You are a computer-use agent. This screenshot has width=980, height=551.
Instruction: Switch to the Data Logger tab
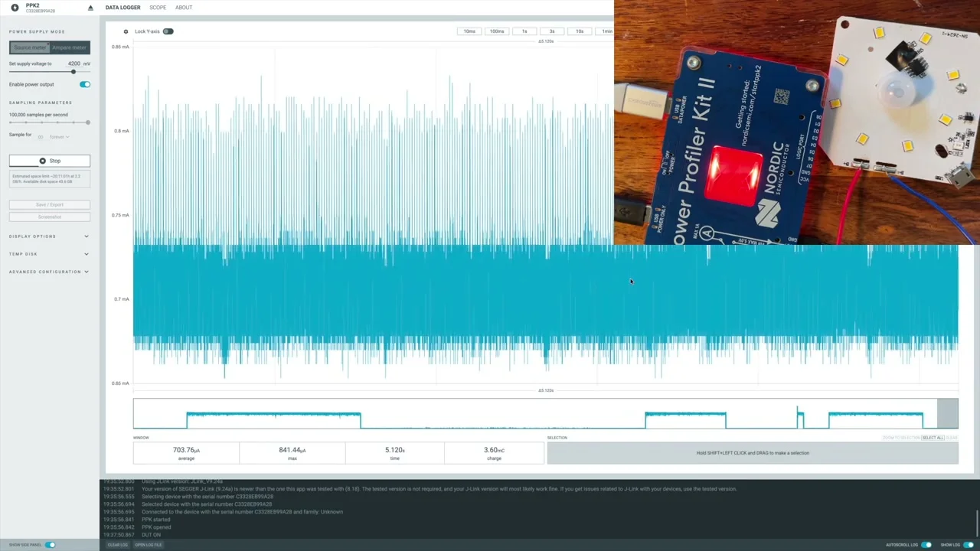122,8
